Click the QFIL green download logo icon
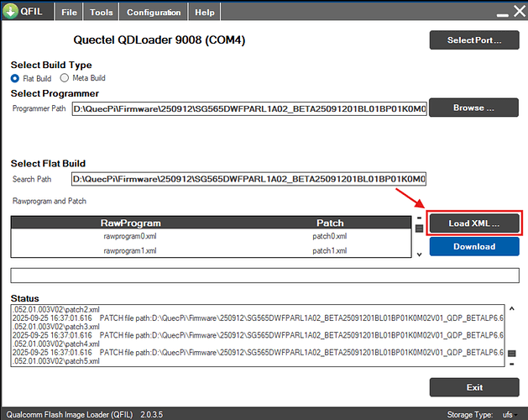 [x=10, y=11]
